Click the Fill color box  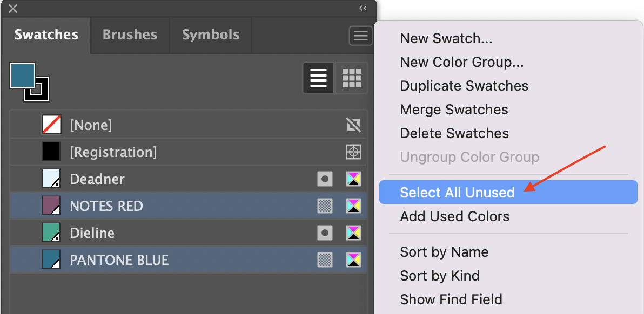pyautogui.click(x=22, y=76)
